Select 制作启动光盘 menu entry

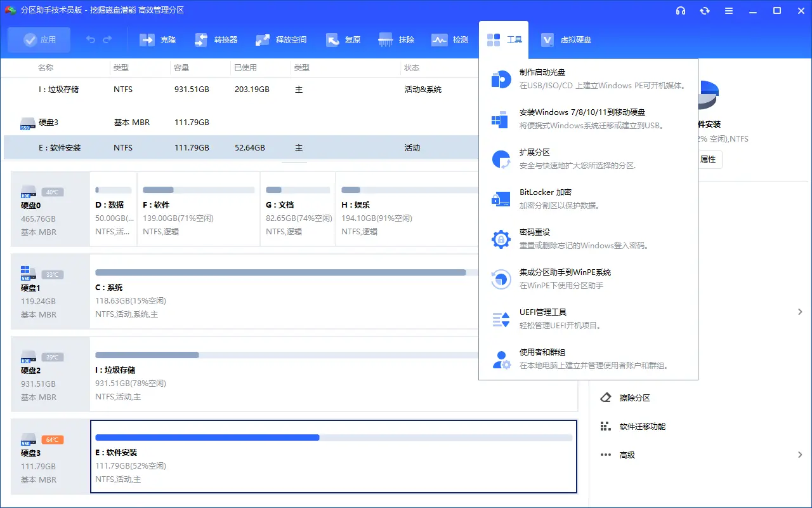coord(589,79)
